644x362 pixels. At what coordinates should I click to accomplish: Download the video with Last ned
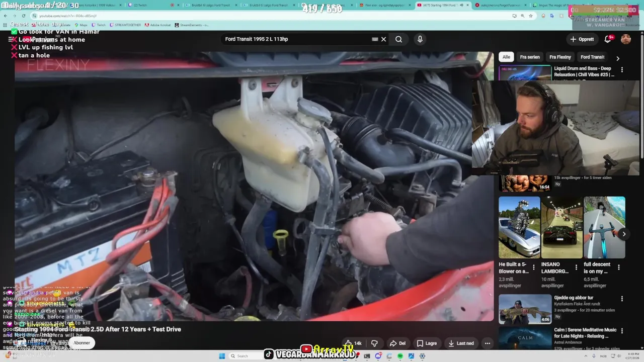[461, 343]
